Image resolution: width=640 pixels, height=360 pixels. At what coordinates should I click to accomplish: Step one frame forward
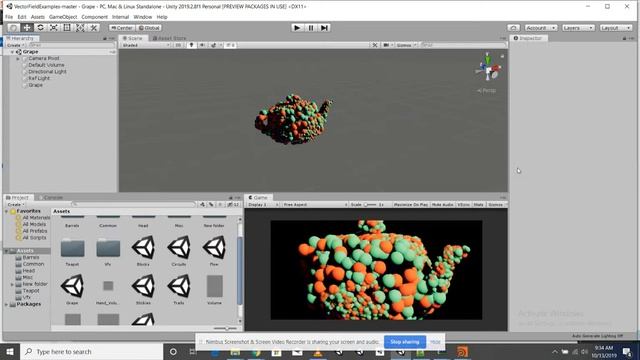point(324,27)
